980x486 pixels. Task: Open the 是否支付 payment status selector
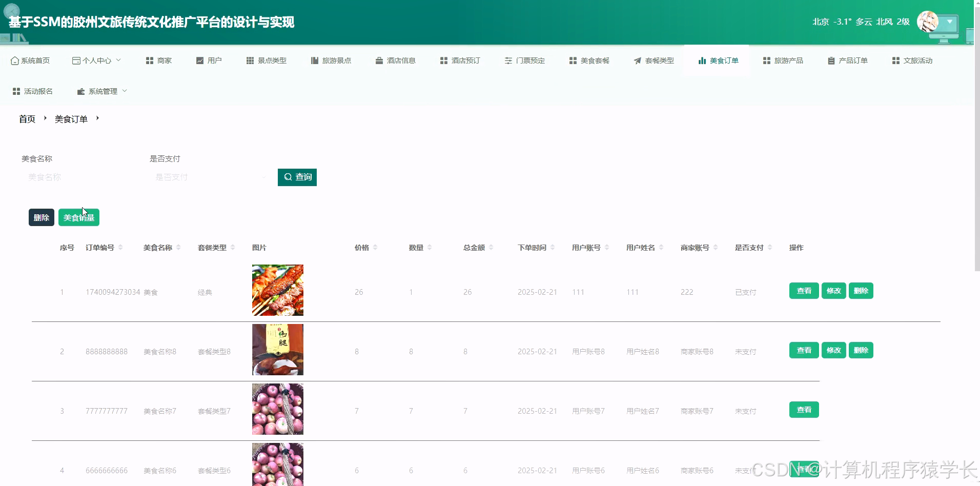coord(208,177)
